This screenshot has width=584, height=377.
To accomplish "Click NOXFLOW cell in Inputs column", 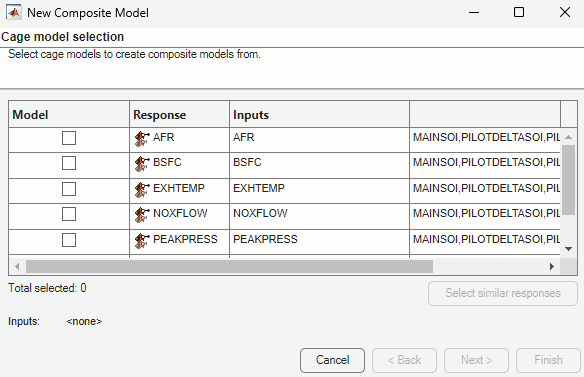I will tap(320, 216).
